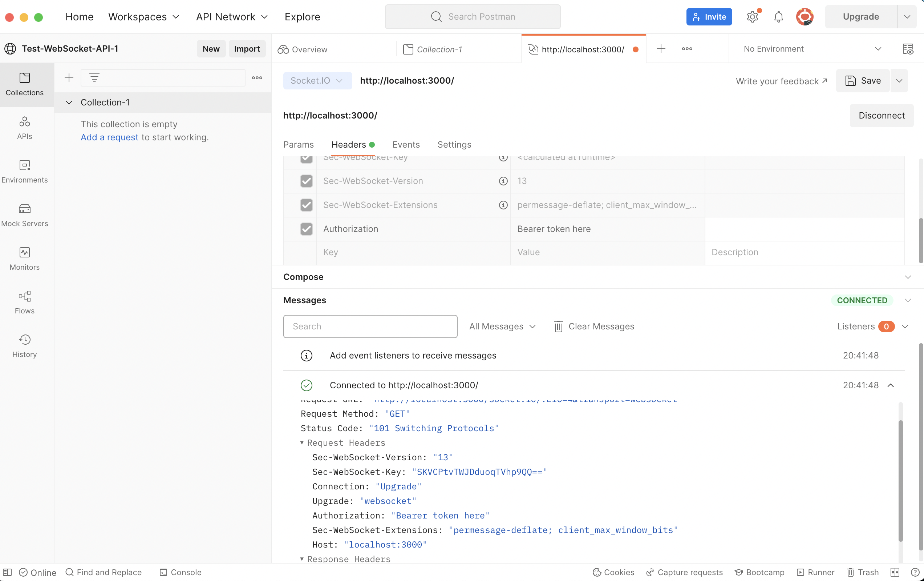Image resolution: width=924 pixels, height=581 pixels.
Task: Open the settings gear icon
Action: pyautogui.click(x=752, y=17)
